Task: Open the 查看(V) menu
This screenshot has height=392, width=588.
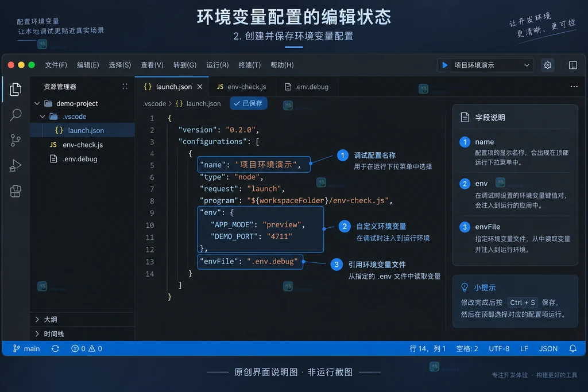Action: coord(152,65)
